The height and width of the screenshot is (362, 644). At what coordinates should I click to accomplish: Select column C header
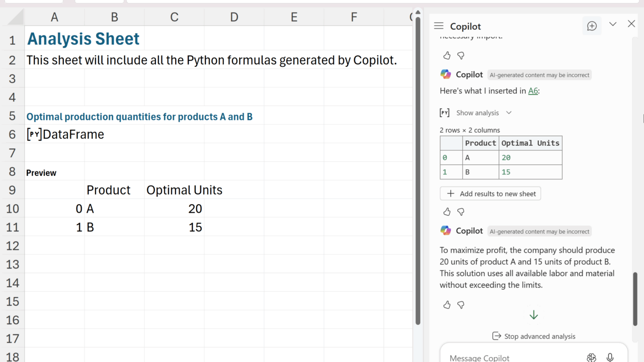(x=174, y=17)
